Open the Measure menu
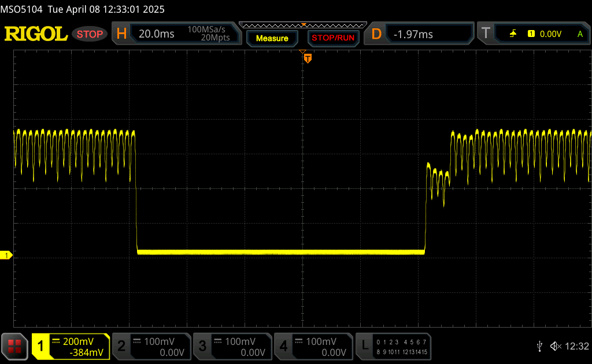Image resolution: width=592 pixels, height=364 pixels. pyautogui.click(x=272, y=38)
